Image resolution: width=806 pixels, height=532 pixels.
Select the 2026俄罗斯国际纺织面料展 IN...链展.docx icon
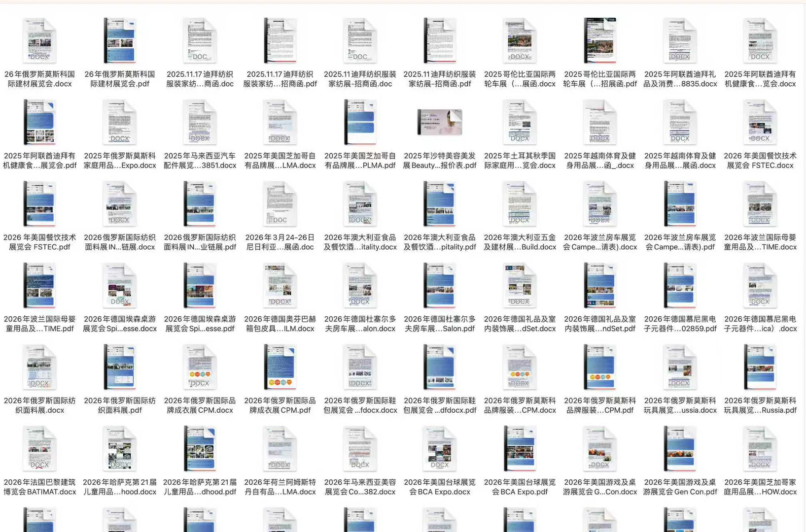pos(120,204)
